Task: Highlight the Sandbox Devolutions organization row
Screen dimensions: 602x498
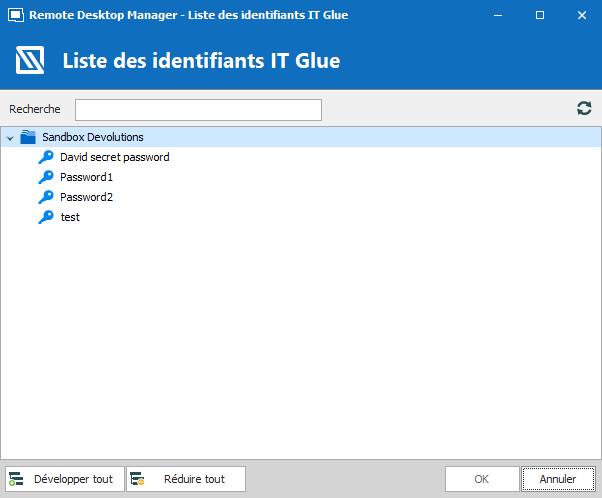Action: click(93, 137)
